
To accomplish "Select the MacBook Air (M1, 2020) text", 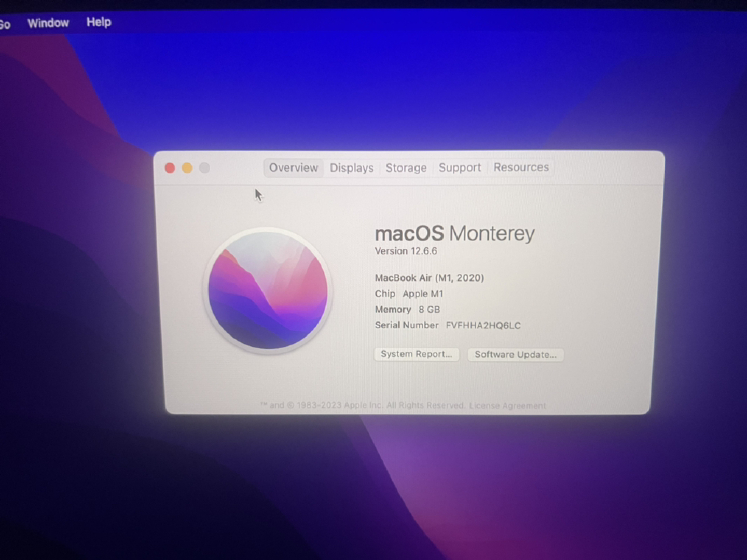I will tap(430, 278).
